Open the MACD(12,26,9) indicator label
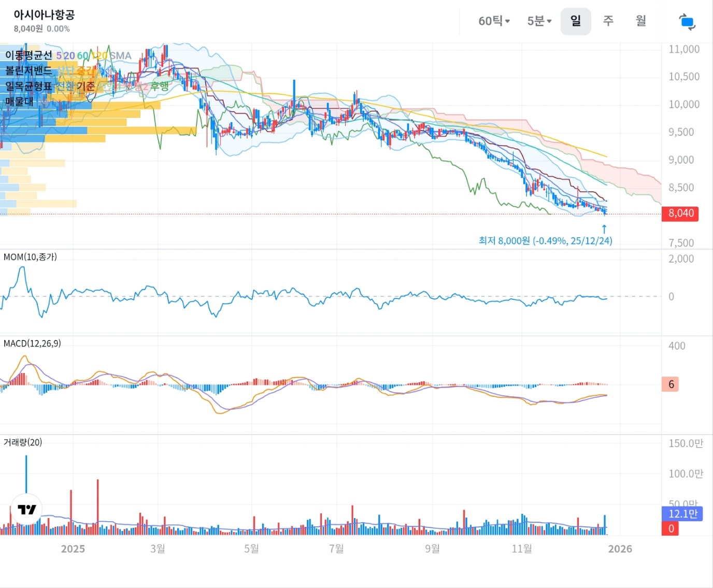The height and width of the screenshot is (588, 713). pos(32,343)
